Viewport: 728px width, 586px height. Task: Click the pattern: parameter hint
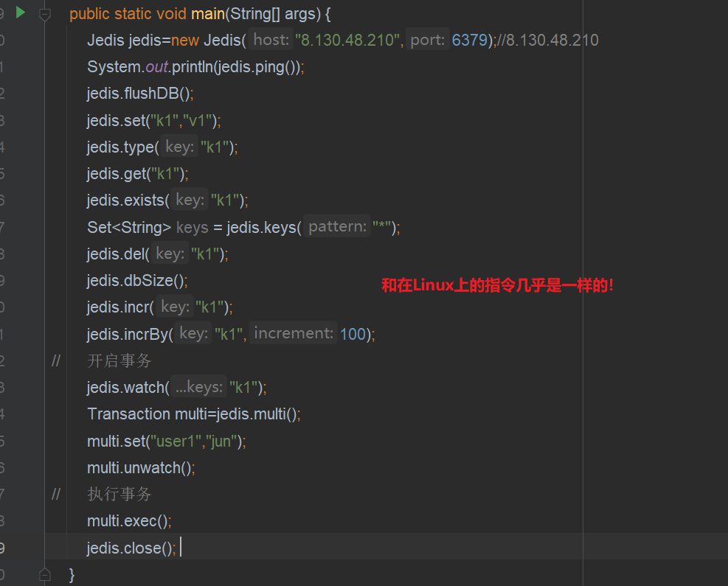tap(338, 226)
